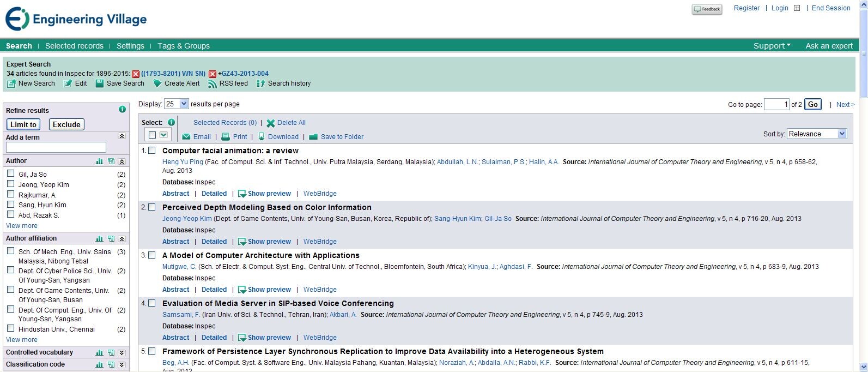The height and width of the screenshot is (372, 868).
Task: Open the Refine results info icon
Action: point(122,110)
